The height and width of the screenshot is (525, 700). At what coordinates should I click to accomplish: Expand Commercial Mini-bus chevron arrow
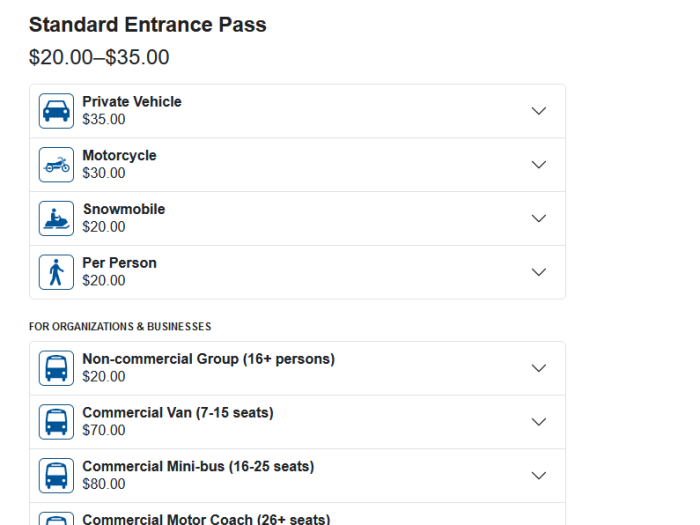(x=539, y=475)
